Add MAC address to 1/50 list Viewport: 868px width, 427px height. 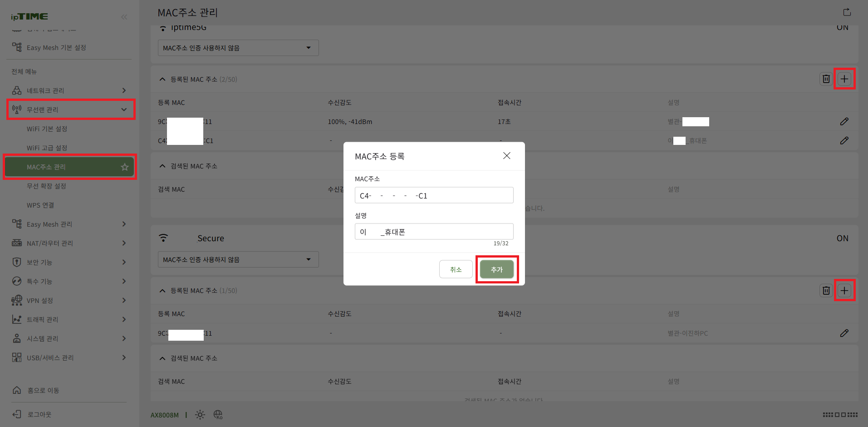(844, 290)
